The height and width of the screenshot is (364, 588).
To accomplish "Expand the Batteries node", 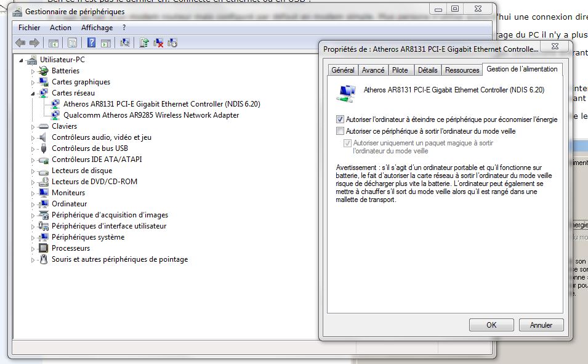I will coord(33,71).
